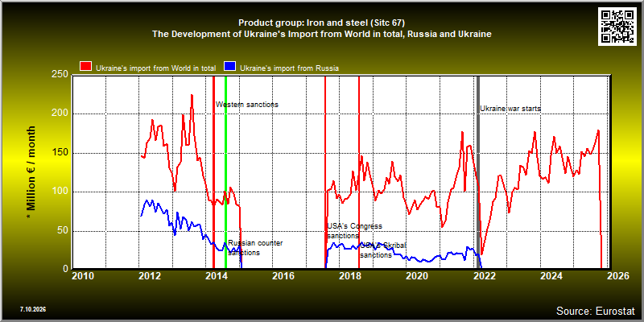This screenshot has height=322, width=644.
Task: Click the "Source: Eurostat" text
Action: (x=596, y=311)
